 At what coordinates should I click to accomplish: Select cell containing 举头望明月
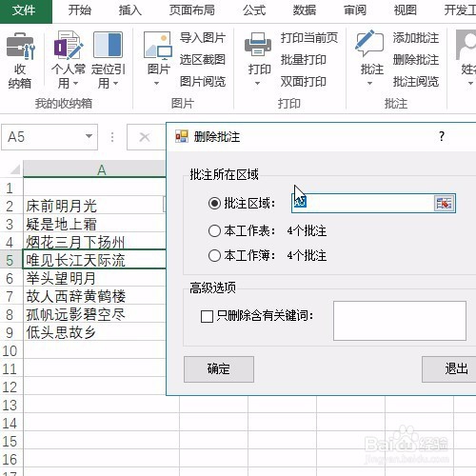94,278
